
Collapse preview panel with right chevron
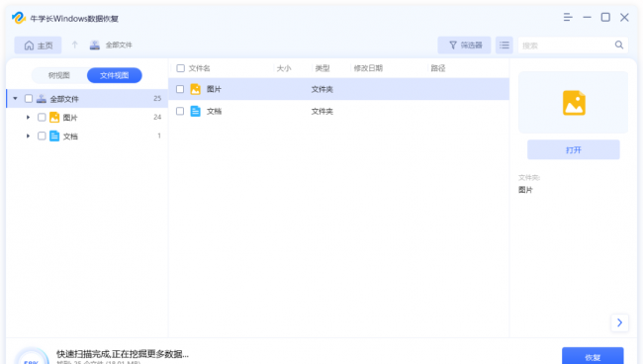click(619, 322)
